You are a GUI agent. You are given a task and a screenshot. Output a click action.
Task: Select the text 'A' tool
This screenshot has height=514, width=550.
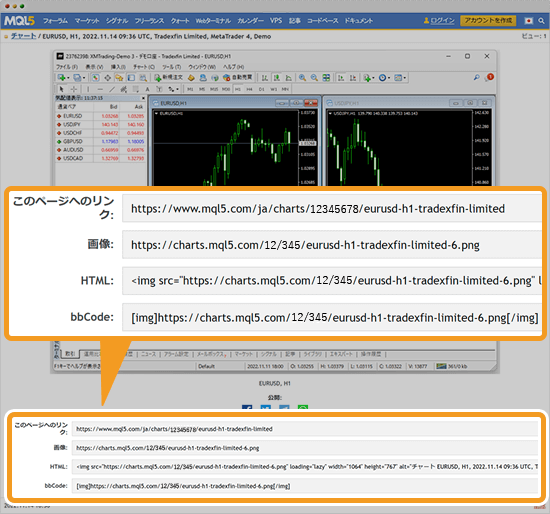(147, 89)
